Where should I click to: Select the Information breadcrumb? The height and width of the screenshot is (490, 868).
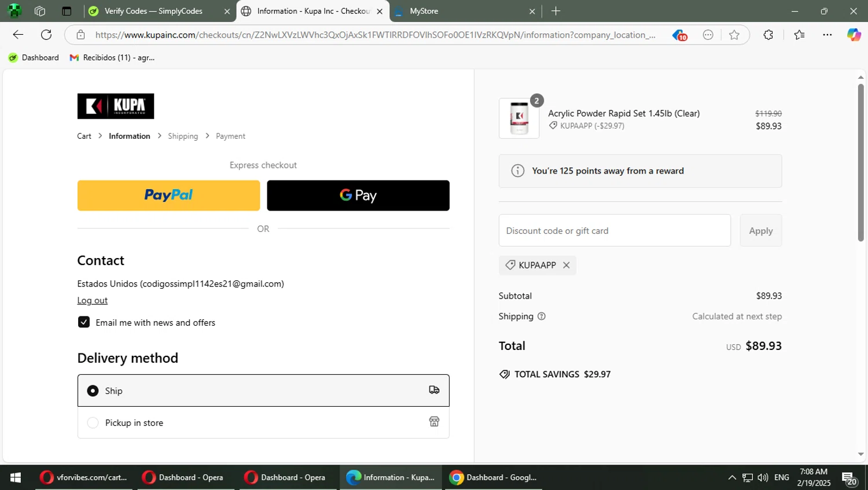[129, 136]
